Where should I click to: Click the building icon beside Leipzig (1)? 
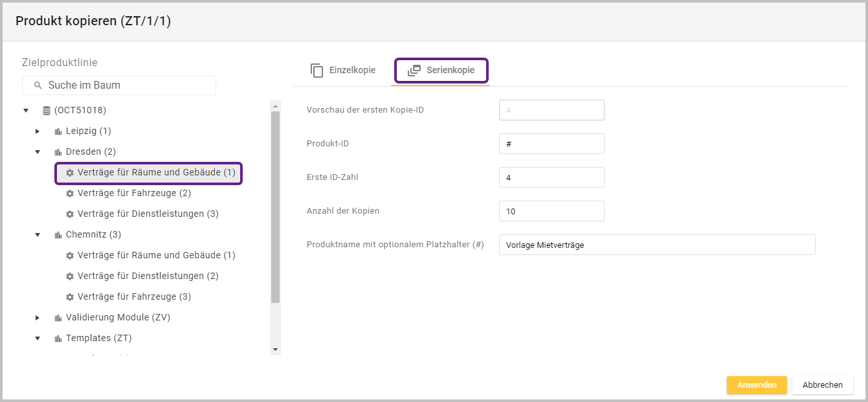pos(58,131)
